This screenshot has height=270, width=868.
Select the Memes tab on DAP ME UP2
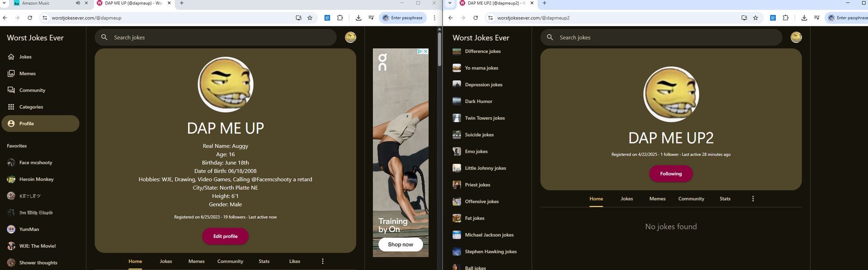[657, 199]
